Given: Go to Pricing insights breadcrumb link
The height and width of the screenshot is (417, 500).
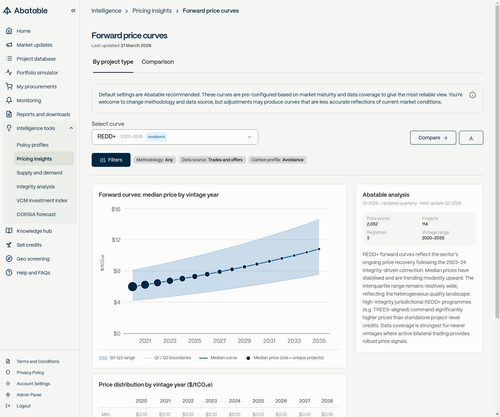Looking at the screenshot, I should [x=152, y=11].
